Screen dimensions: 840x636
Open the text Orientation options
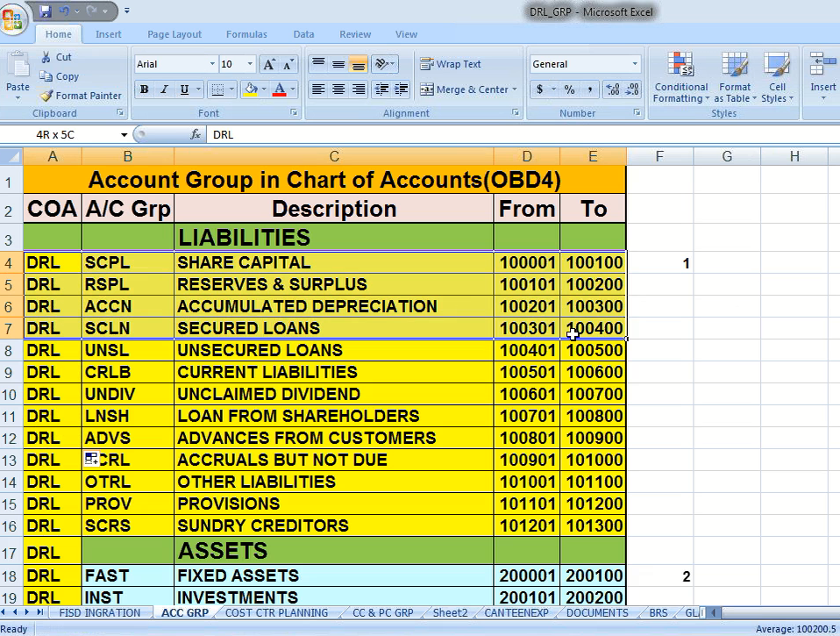click(x=384, y=64)
